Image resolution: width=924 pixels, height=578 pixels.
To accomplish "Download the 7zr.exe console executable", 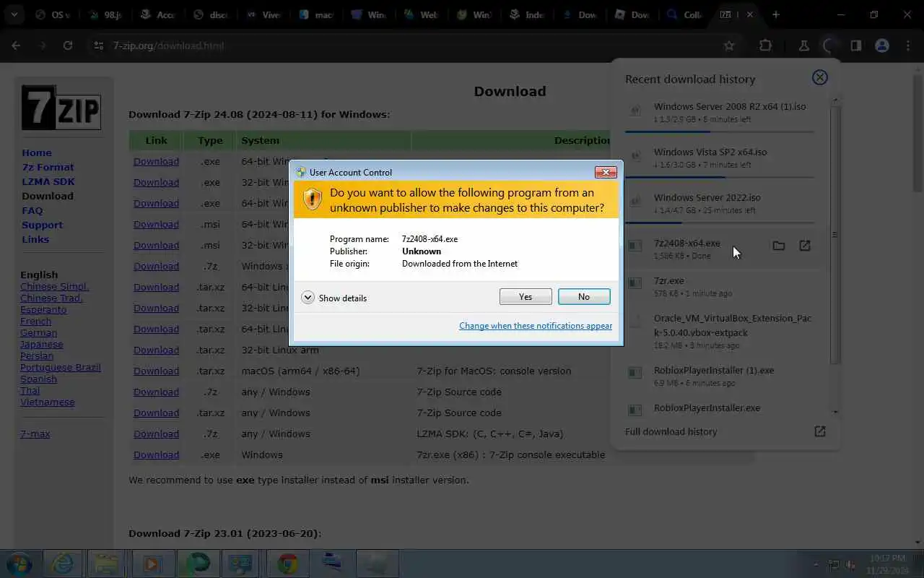I will tap(156, 454).
